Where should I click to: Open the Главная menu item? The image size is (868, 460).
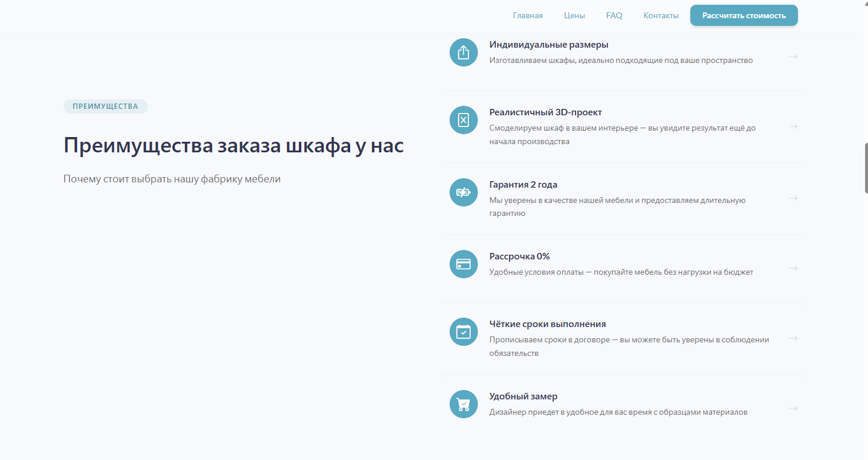[527, 16]
